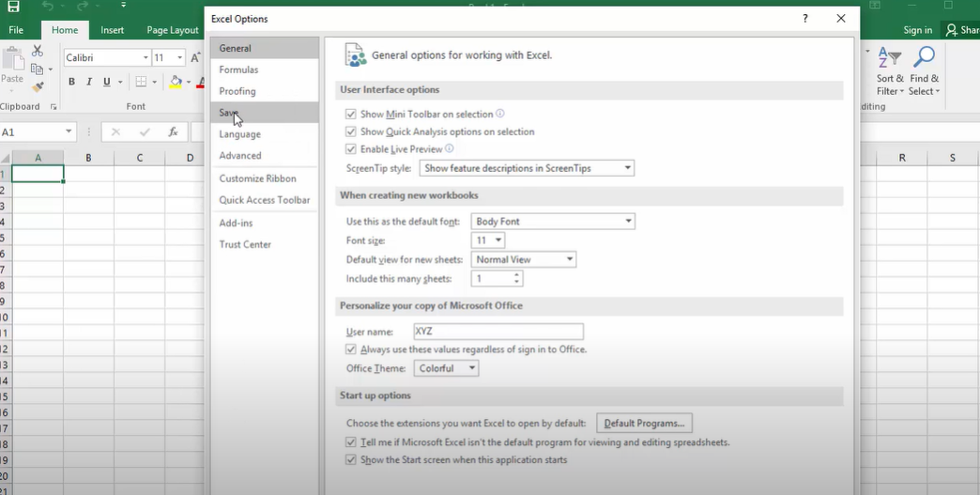Switch to the Page Layout ribbon tab
Screen dimensions: 980x495
coord(173,30)
